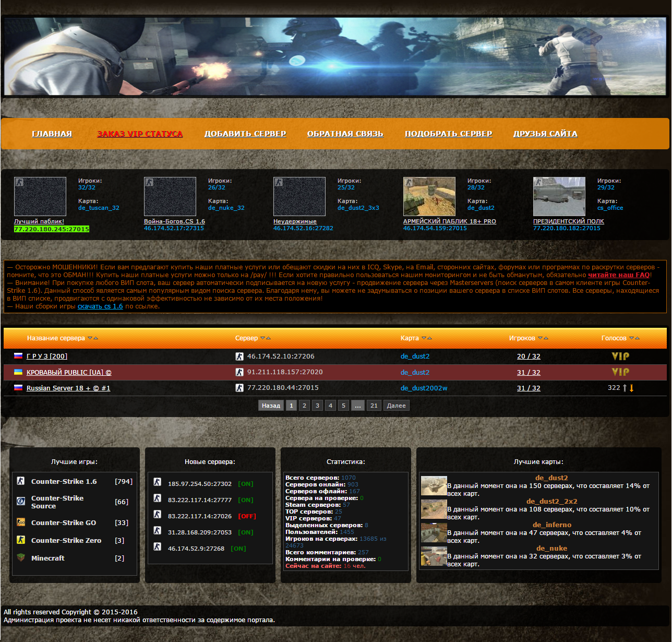This screenshot has height=642, width=672.
Task: Open the Лучший паблик! server link
Action: pos(39,221)
